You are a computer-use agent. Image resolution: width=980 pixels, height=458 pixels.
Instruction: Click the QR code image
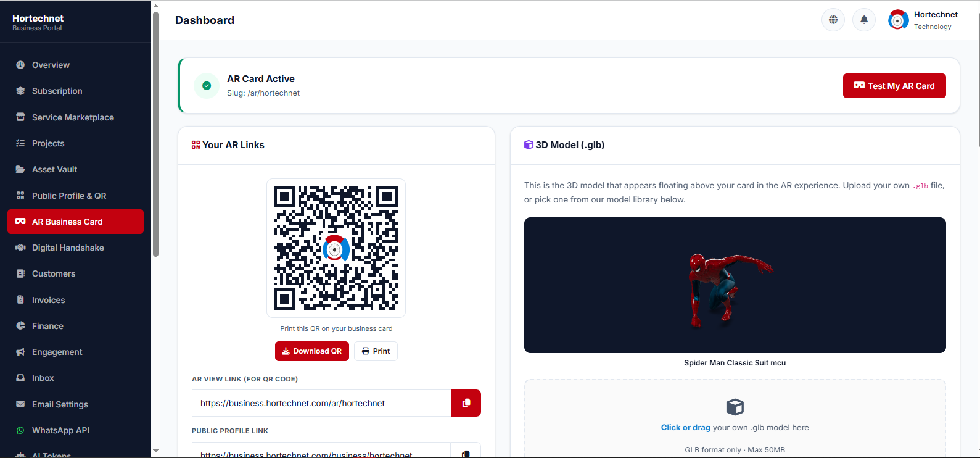[x=336, y=248]
